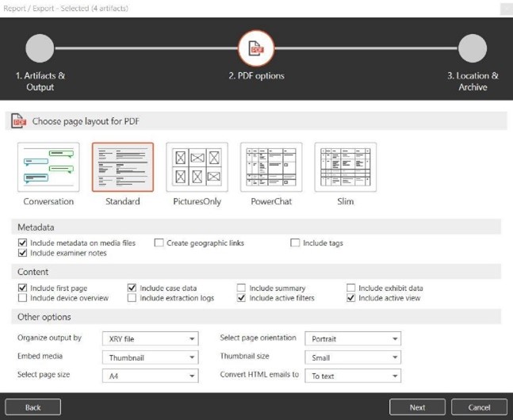Jump to Location & Archive step circle
Screen dimensions: 513x420
[473, 49]
